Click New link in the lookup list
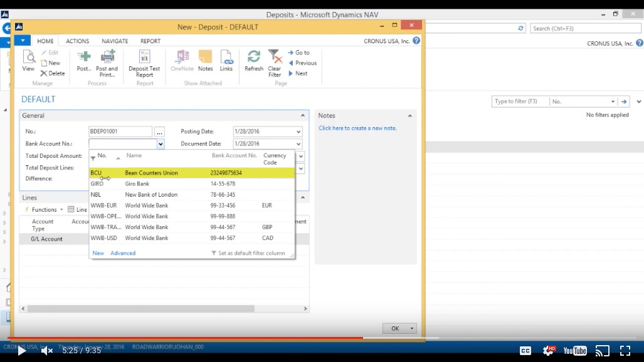 98,253
